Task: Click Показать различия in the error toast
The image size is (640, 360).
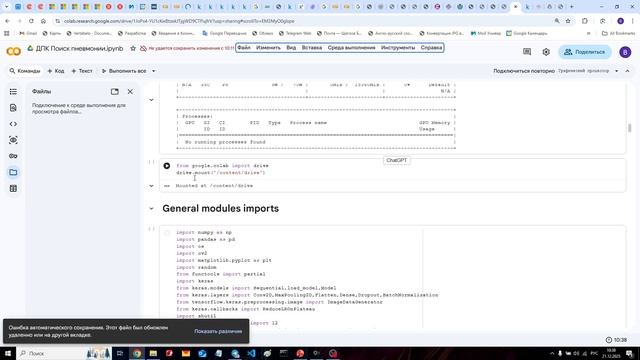Action: coord(218,331)
